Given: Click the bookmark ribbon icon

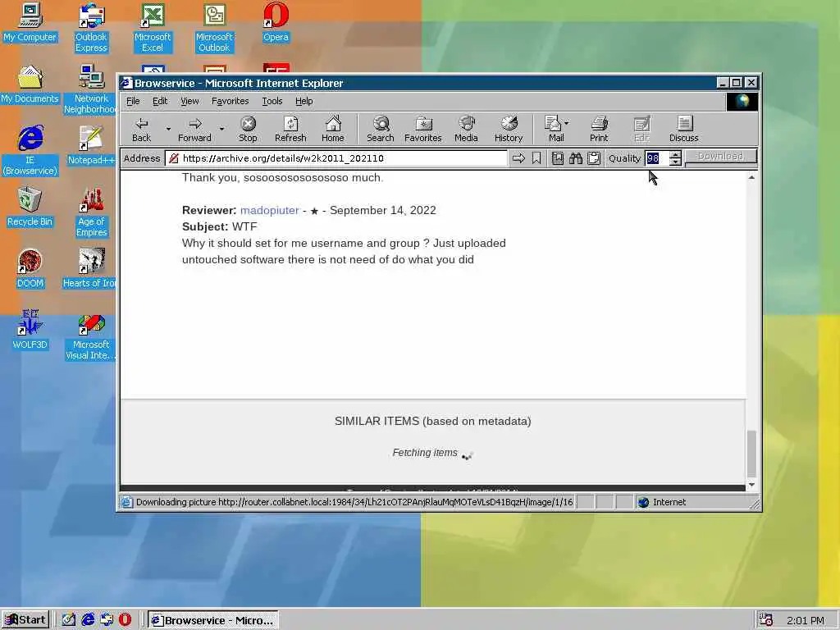Looking at the screenshot, I should [536, 158].
